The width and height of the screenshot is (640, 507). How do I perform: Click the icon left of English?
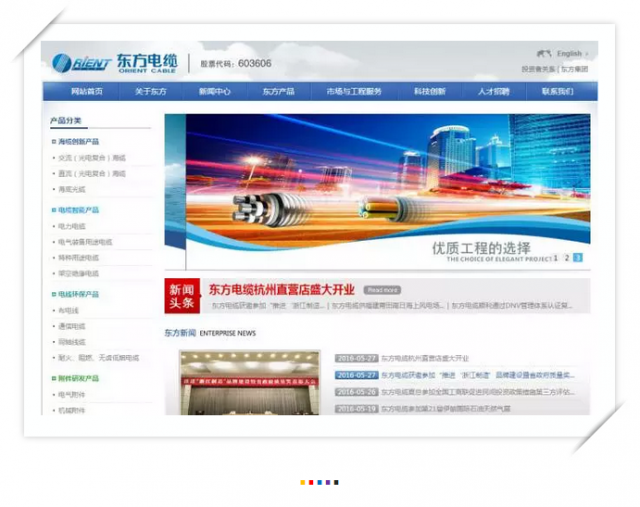(544, 53)
